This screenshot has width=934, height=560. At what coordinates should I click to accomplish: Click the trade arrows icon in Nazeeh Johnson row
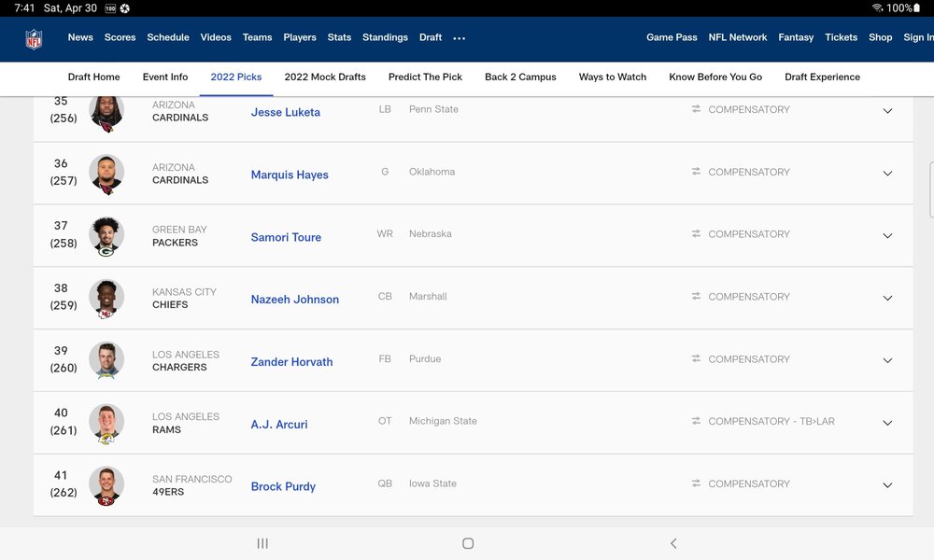[x=696, y=296]
